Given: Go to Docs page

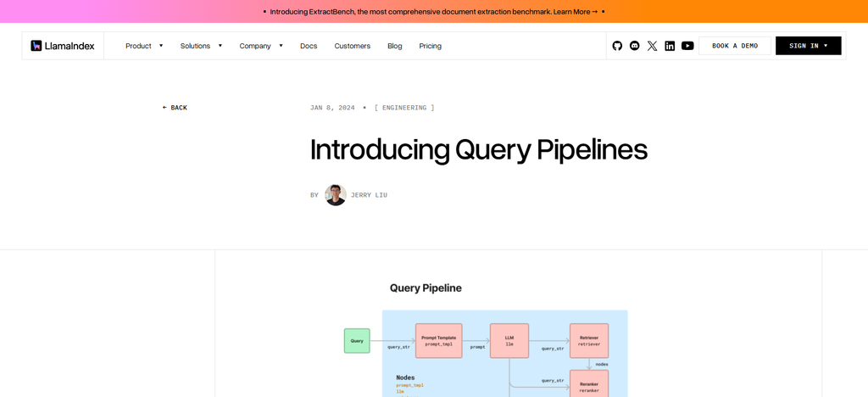Looking at the screenshot, I should 309,46.
